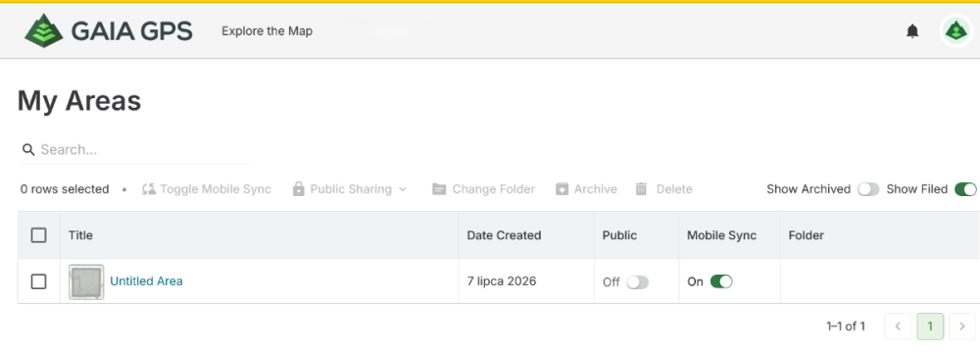Click the My Areas heading
The height and width of the screenshot is (353, 980).
[x=79, y=101]
